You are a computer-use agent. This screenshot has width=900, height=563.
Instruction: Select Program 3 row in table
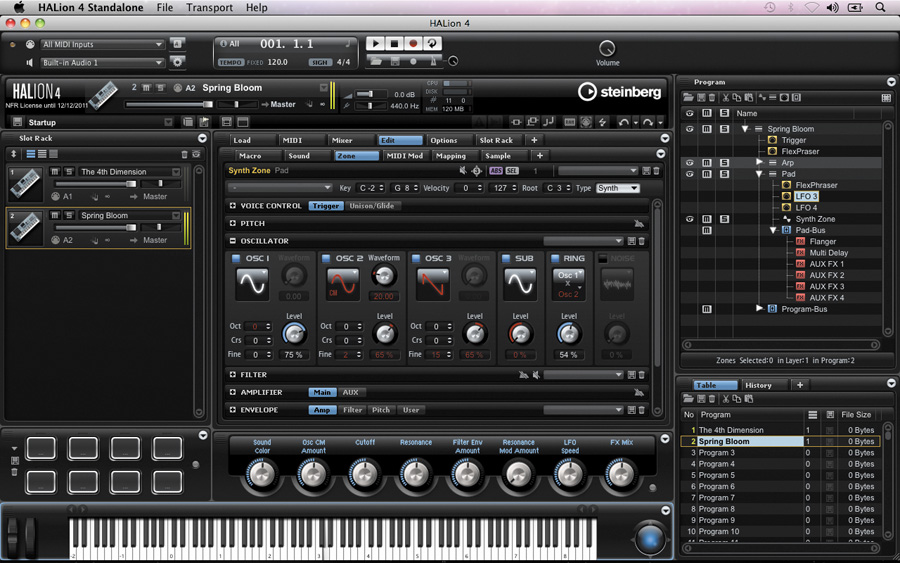click(781, 453)
